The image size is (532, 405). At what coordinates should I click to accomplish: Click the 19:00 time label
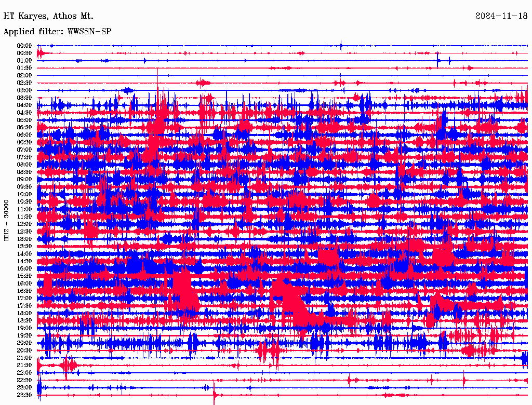[x=24, y=328]
